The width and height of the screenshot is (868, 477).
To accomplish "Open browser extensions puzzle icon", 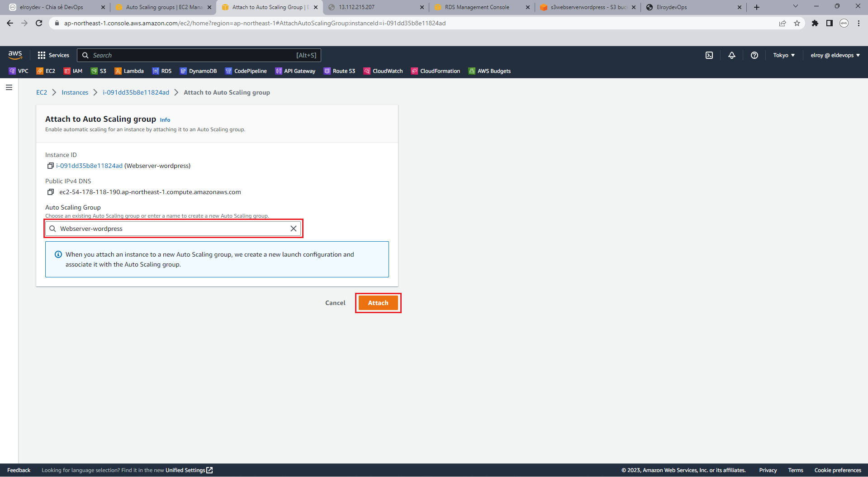I will tap(815, 23).
